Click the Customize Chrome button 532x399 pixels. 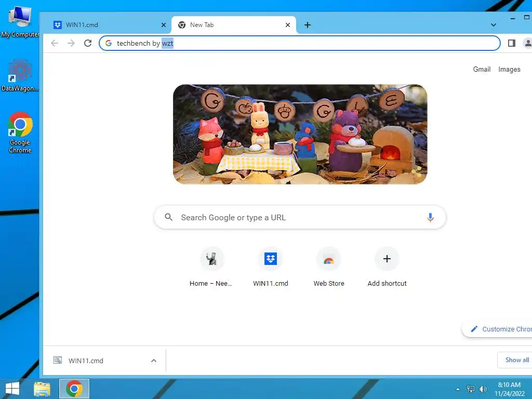[x=497, y=329]
